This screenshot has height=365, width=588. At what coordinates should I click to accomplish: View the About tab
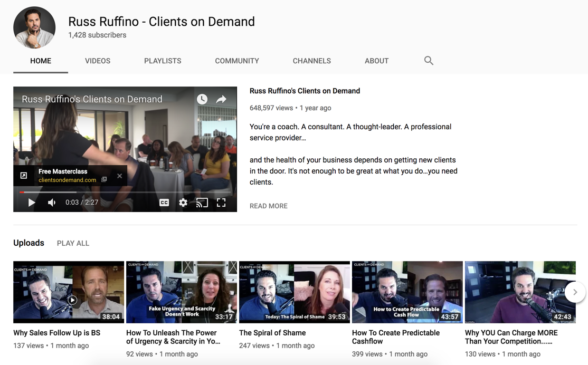click(376, 61)
